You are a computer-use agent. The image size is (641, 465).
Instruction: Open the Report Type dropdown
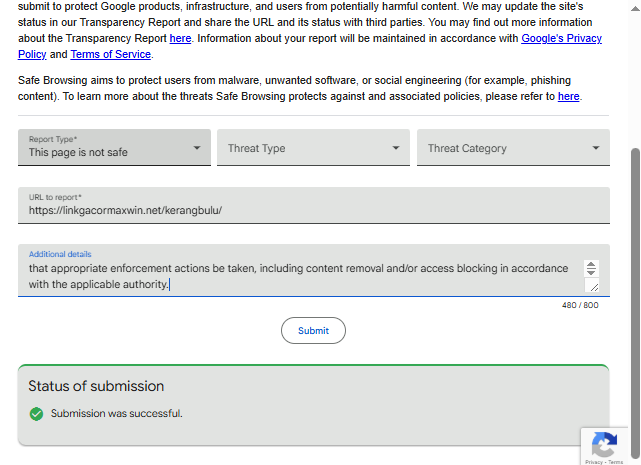(x=114, y=148)
